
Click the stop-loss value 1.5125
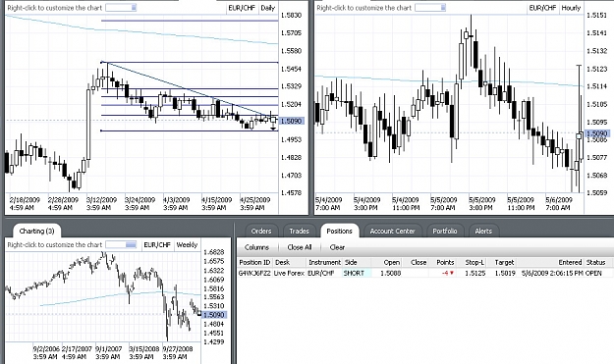click(x=474, y=273)
